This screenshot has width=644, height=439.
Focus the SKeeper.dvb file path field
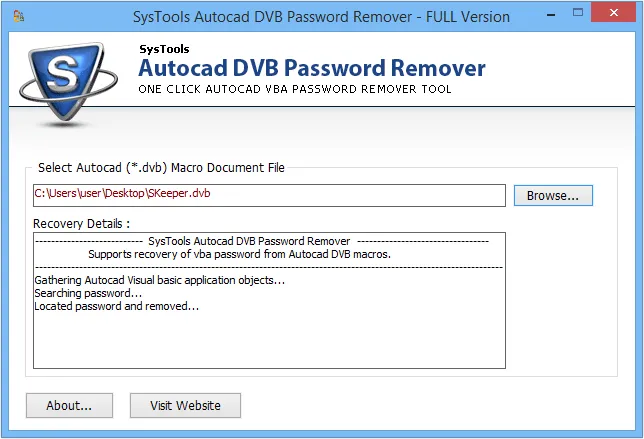269,194
